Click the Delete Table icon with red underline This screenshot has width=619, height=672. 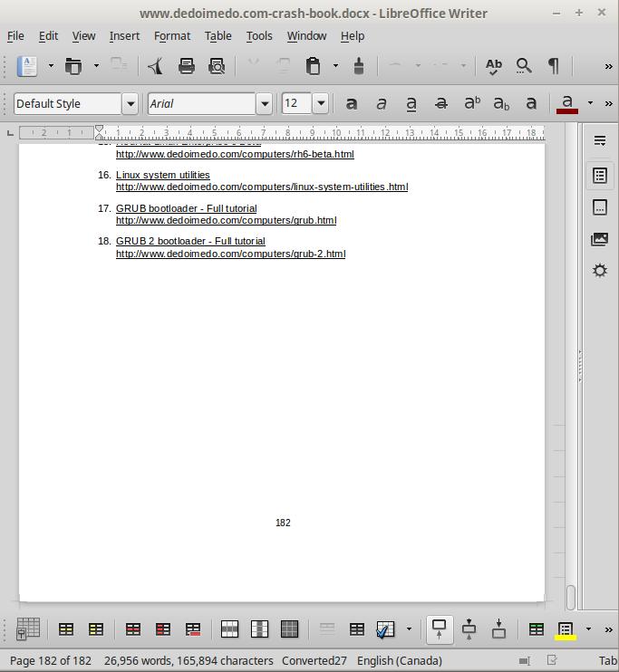[x=193, y=629]
